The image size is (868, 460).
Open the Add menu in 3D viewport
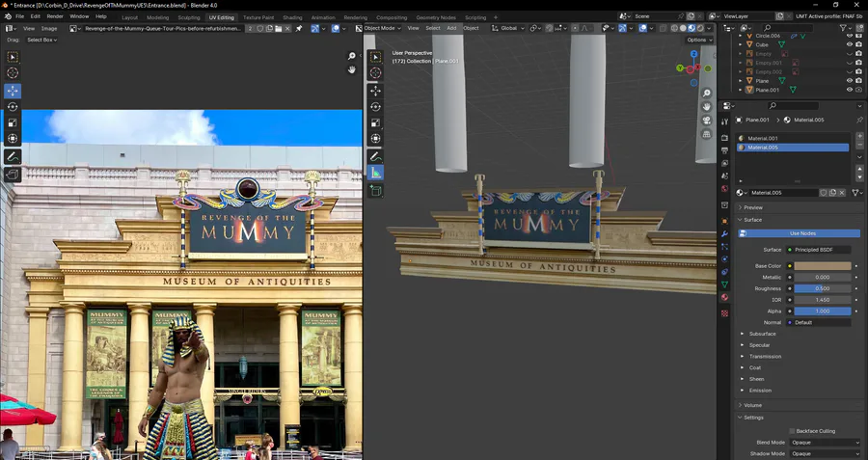pos(451,28)
